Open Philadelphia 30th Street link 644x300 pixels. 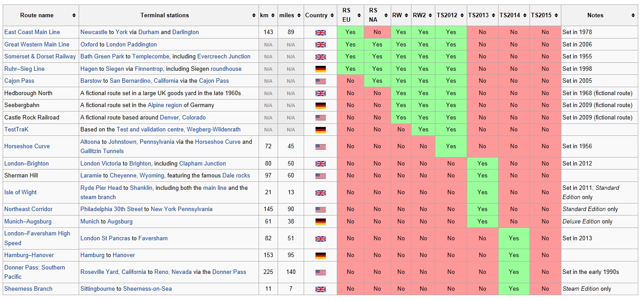111,209
